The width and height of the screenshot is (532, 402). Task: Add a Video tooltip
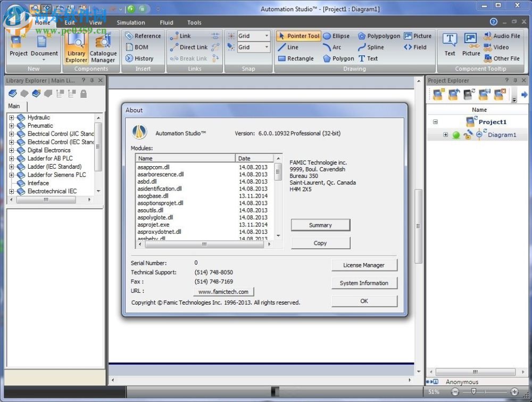tap(496, 47)
